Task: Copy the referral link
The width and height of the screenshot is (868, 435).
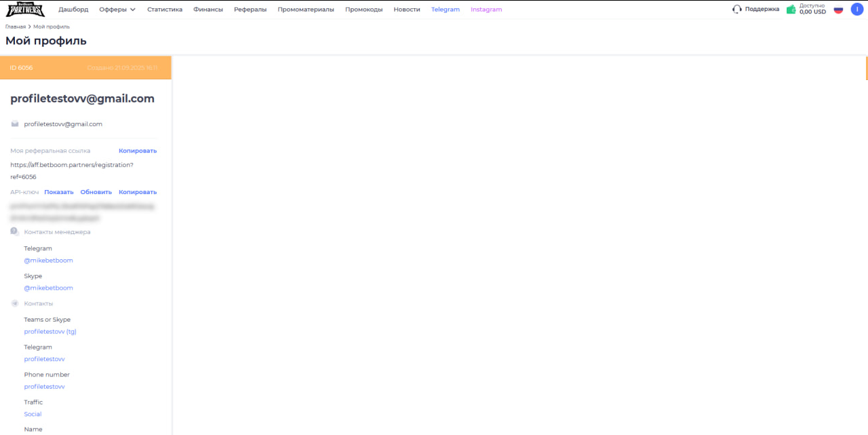Action: 138,151
